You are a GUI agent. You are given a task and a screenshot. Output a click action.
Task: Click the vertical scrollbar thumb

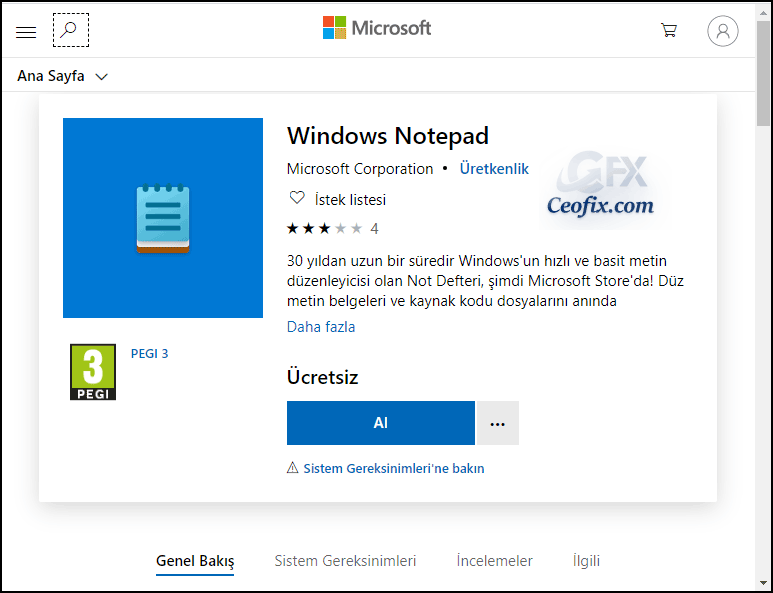pyautogui.click(x=764, y=73)
